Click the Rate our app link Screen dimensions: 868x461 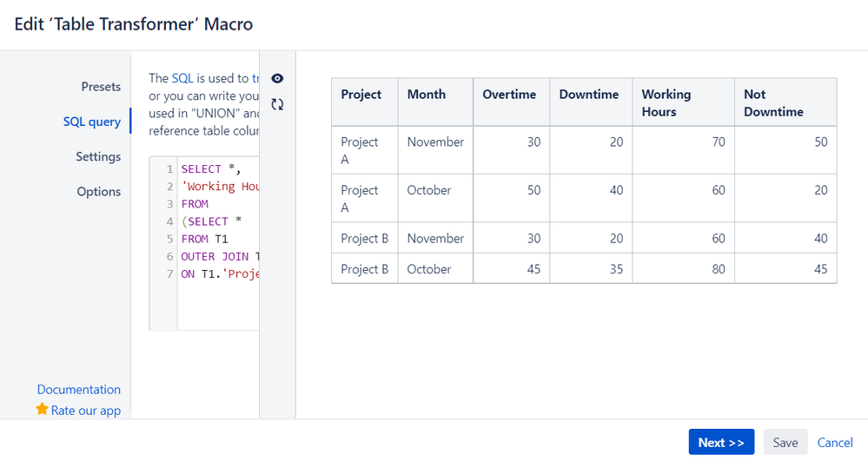click(86, 411)
